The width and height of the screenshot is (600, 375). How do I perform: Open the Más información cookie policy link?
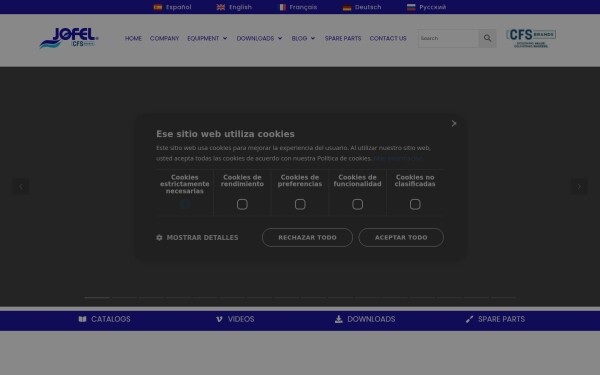(x=398, y=158)
